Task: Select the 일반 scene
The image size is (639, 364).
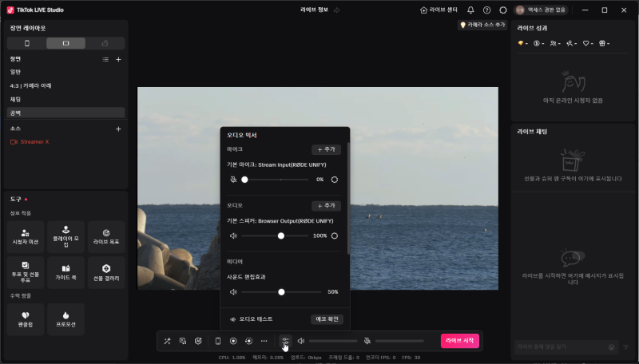Action: (x=65, y=72)
